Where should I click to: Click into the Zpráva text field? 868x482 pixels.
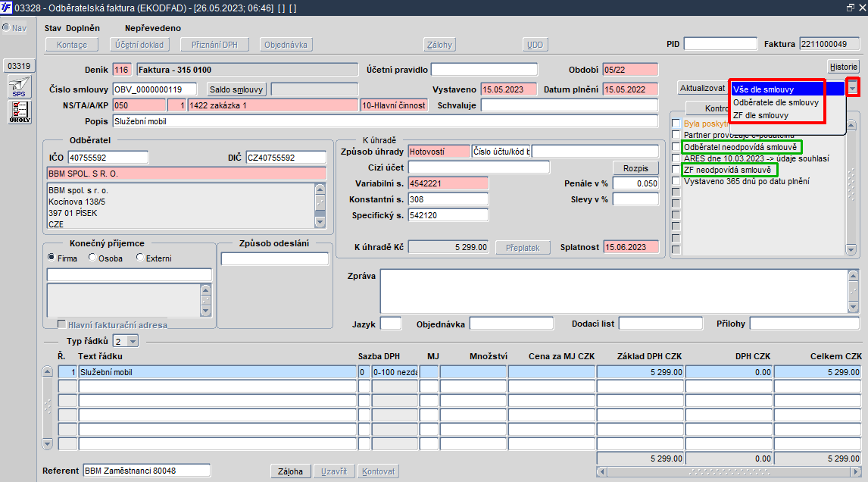pyautogui.click(x=614, y=292)
